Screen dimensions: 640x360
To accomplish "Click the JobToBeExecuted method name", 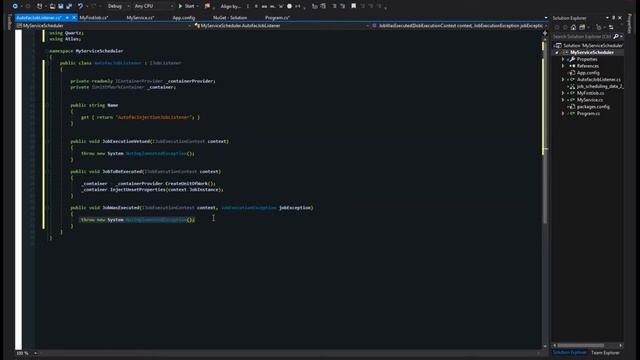I will click(122, 171).
